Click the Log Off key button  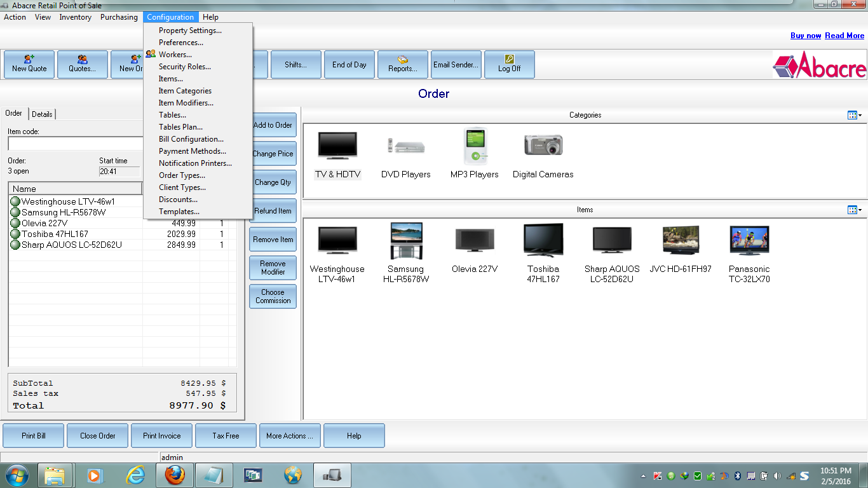click(510, 64)
